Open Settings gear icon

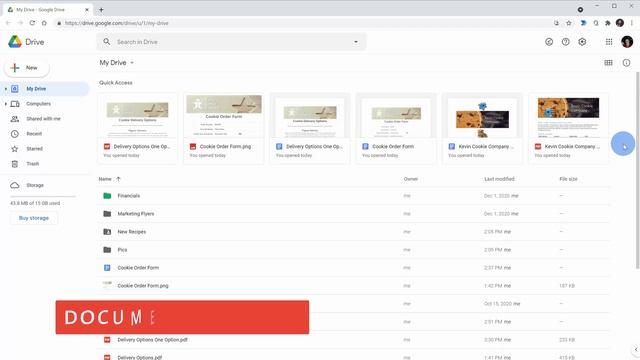click(582, 42)
